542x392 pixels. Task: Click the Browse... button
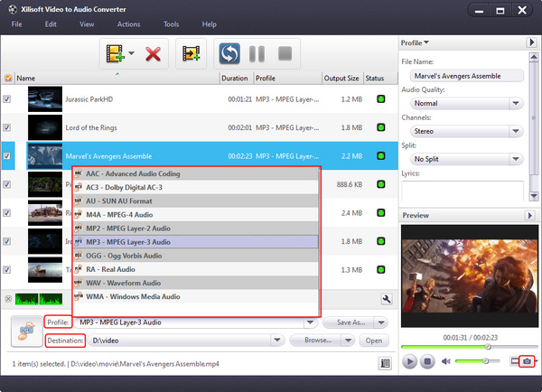[315, 341]
